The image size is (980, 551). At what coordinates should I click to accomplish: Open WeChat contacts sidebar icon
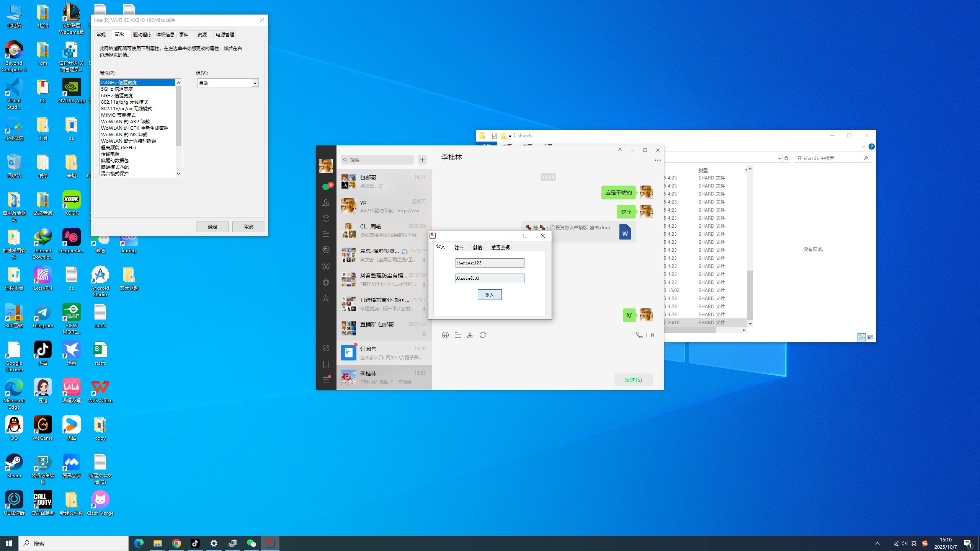tap(326, 203)
